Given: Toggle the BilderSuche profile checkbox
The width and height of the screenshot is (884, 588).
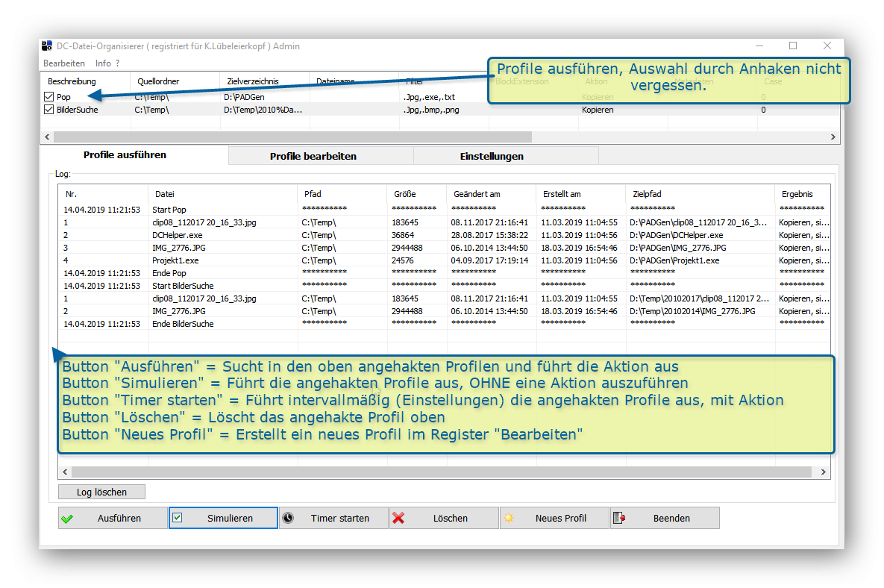Looking at the screenshot, I should click(49, 110).
